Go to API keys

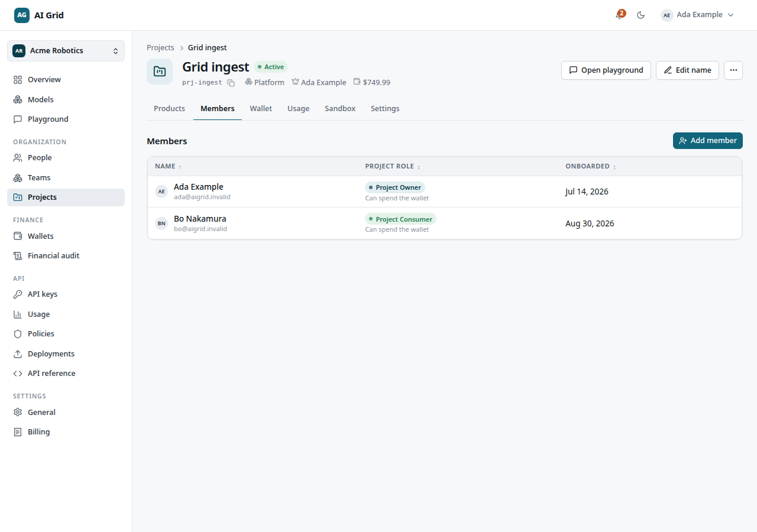tap(66, 294)
